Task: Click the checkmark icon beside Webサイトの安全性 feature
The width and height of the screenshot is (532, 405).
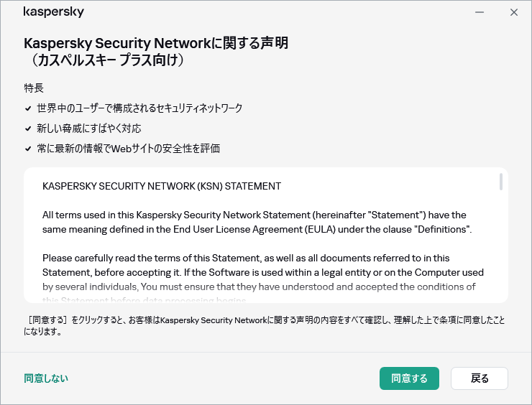Action: pyautogui.click(x=28, y=149)
